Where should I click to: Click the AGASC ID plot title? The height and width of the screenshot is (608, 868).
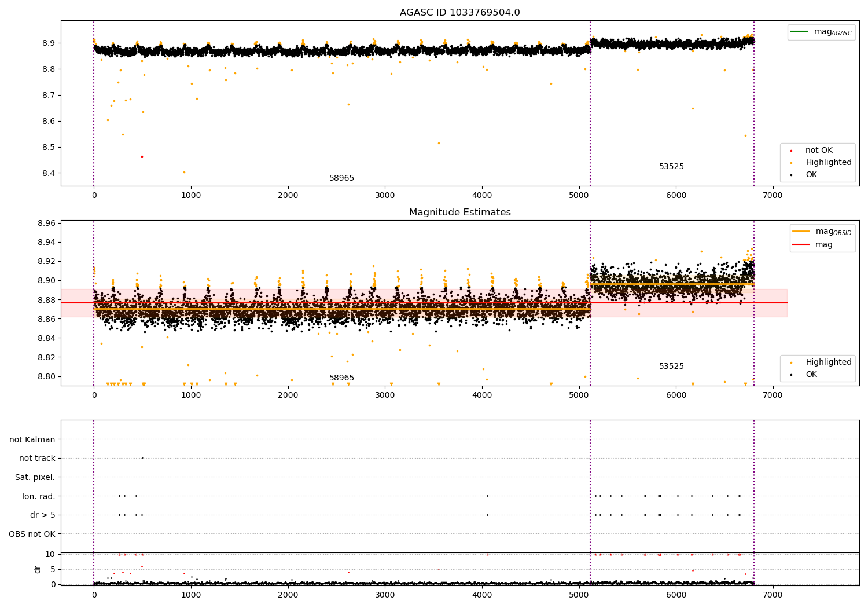point(459,13)
